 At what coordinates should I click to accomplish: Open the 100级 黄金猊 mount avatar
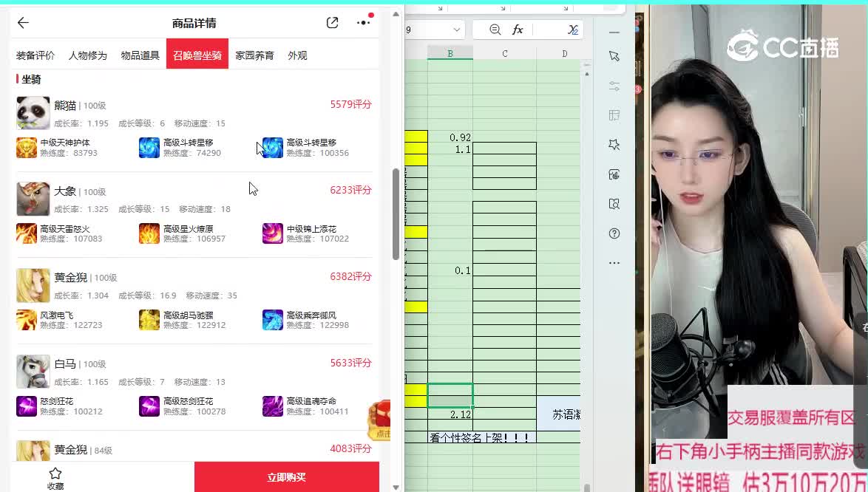tap(33, 285)
